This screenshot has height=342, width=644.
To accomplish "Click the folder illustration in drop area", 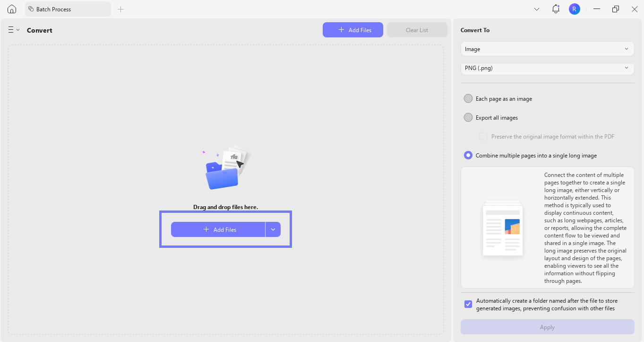I will [226, 167].
